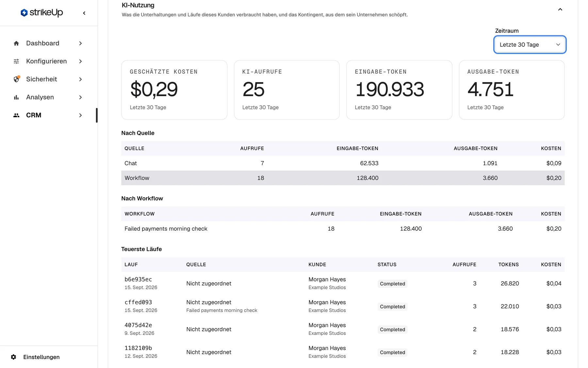
Task: Click Completed status of run 1182109b
Action: click(392, 352)
